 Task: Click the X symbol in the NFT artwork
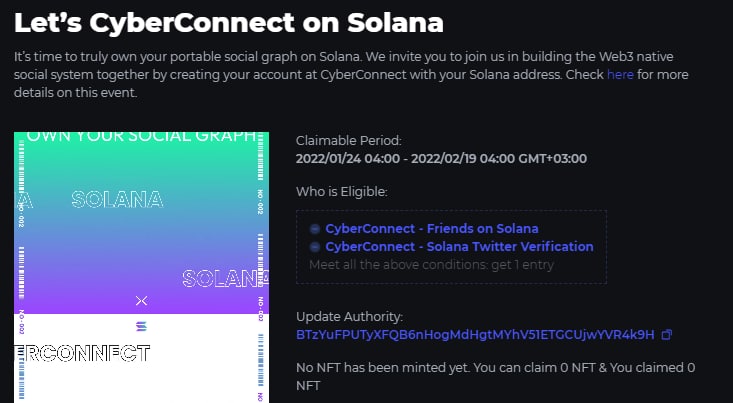coord(140,300)
